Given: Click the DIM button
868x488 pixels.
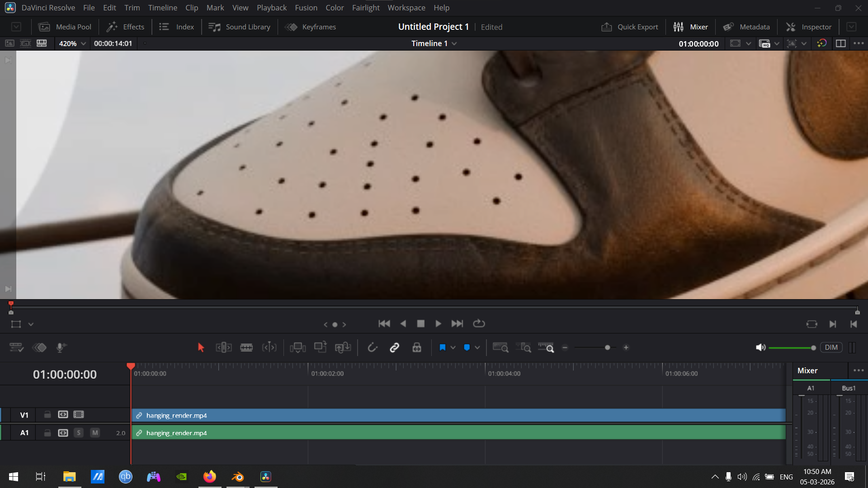Looking at the screenshot, I should coord(831,347).
